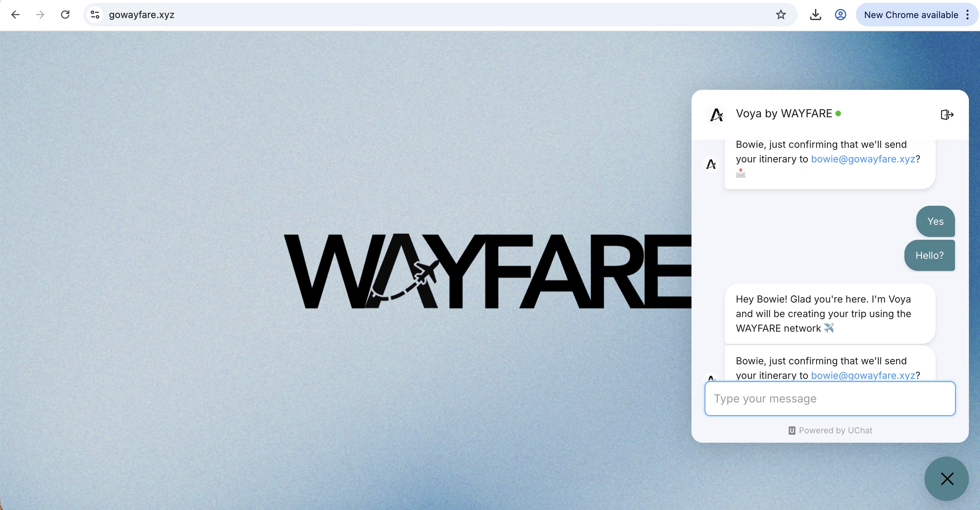Click the "Hello?" sent message bubble
The image size is (980, 510).
929,255
